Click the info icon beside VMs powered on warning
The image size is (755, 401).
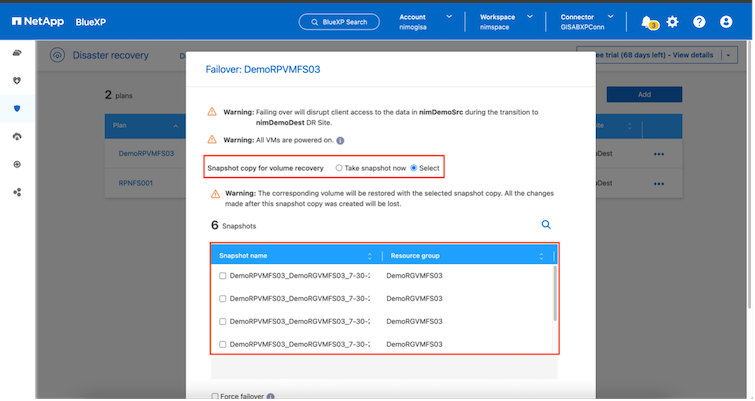coord(341,140)
